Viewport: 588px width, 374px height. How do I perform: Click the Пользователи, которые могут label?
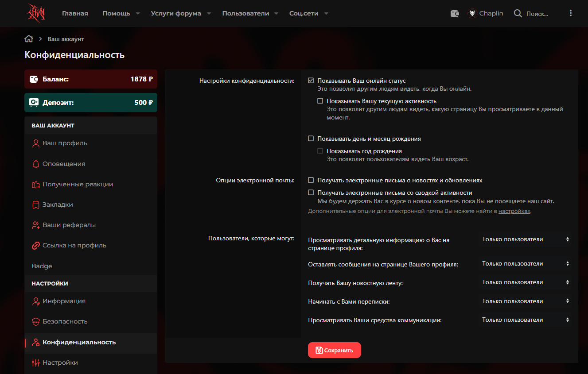[x=251, y=239]
